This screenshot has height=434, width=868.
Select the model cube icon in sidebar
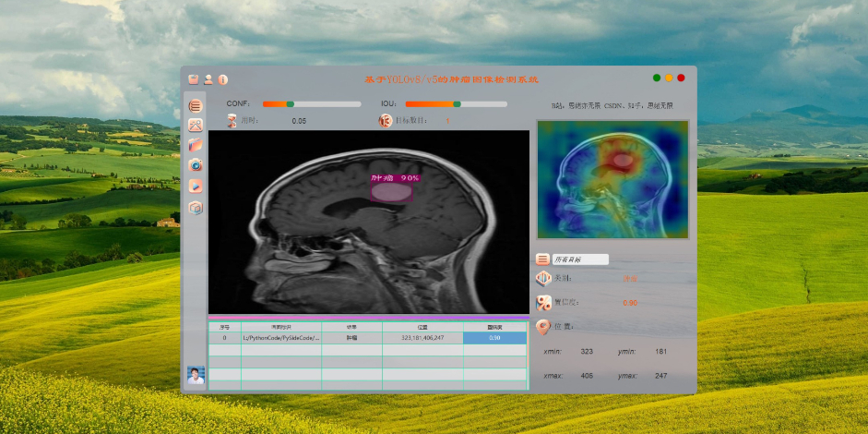click(x=196, y=208)
